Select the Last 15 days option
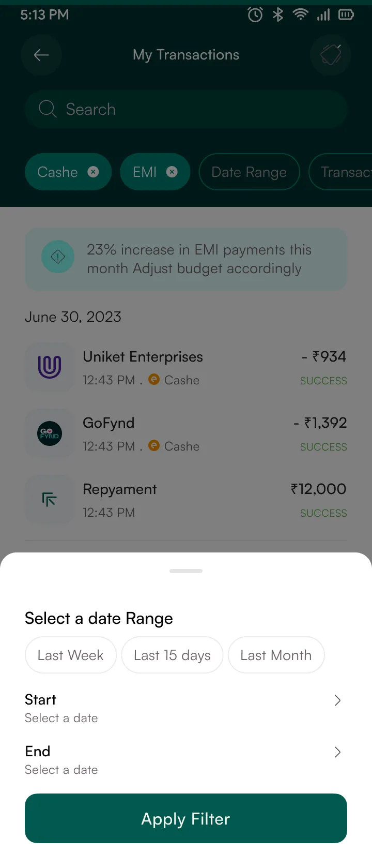372x868 pixels. pos(172,655)
